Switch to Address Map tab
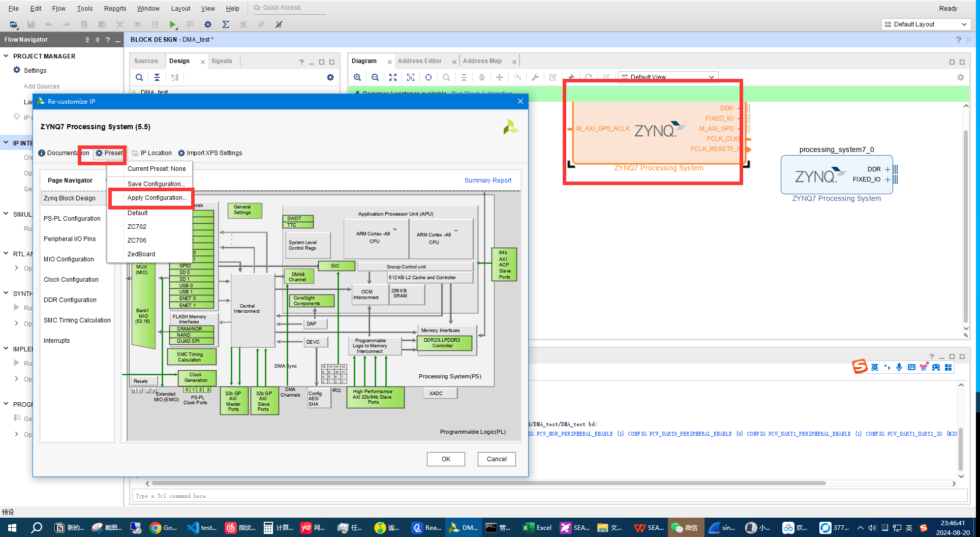 [x=482, y=61]
